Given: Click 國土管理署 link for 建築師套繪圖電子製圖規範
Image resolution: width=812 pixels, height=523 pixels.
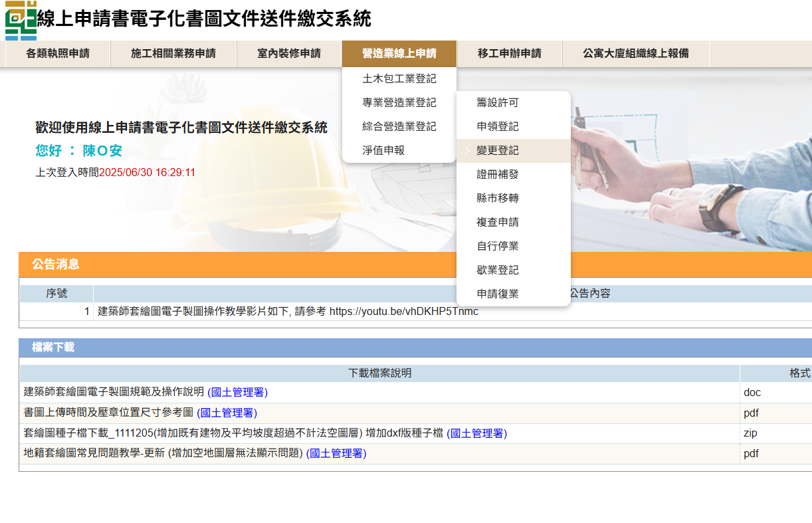Looking at the screenshot, I should point(237,392).
